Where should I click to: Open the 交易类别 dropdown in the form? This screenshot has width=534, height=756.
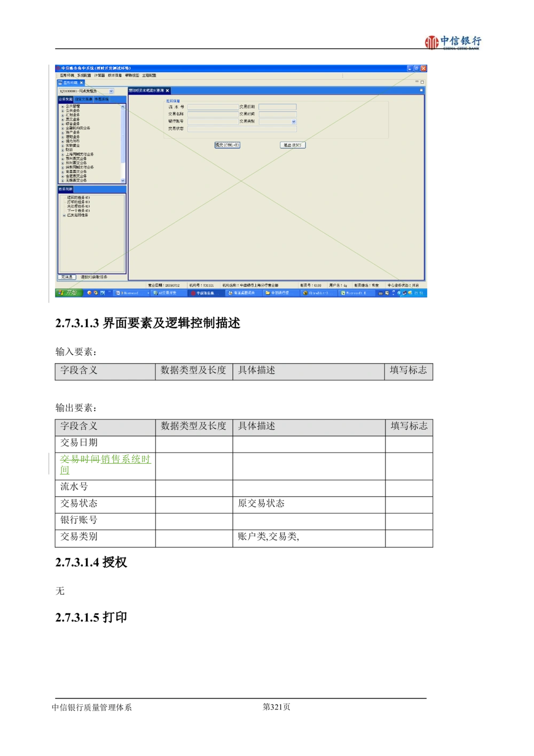293,122
